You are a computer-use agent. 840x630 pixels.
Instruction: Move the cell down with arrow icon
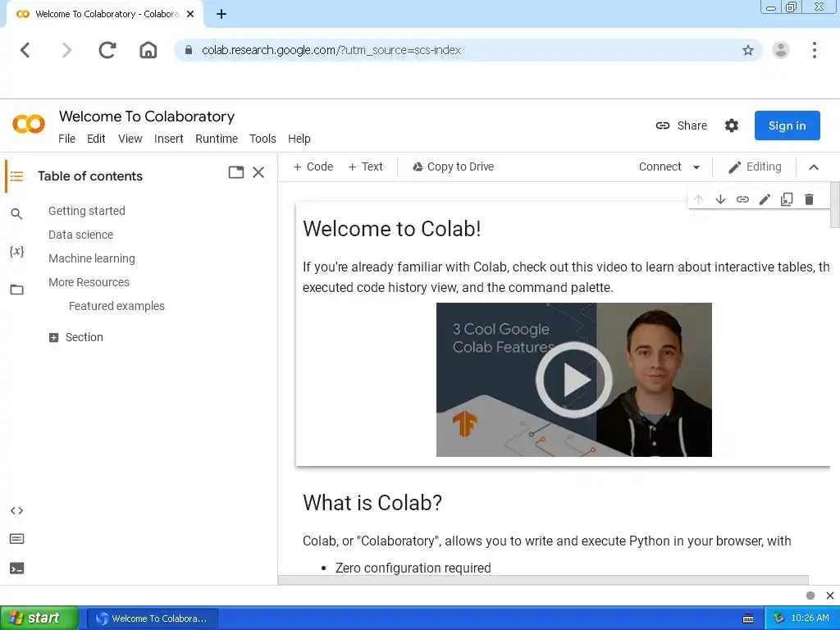tap(720, 199)
